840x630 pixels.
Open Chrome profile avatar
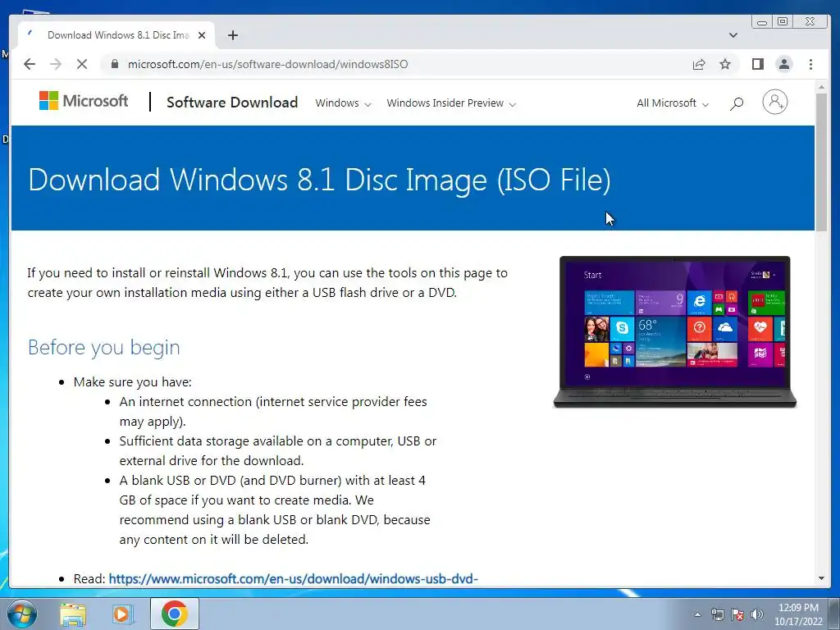(x=783, y=64)
